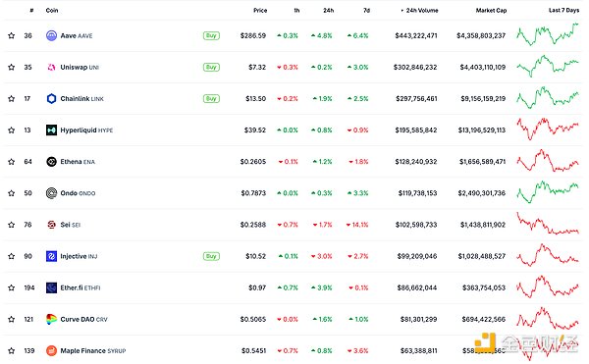Screen dimensions: 589x364
Task: Click the Uniswap unicorn logo icon
Action: (x=51, y=67)
